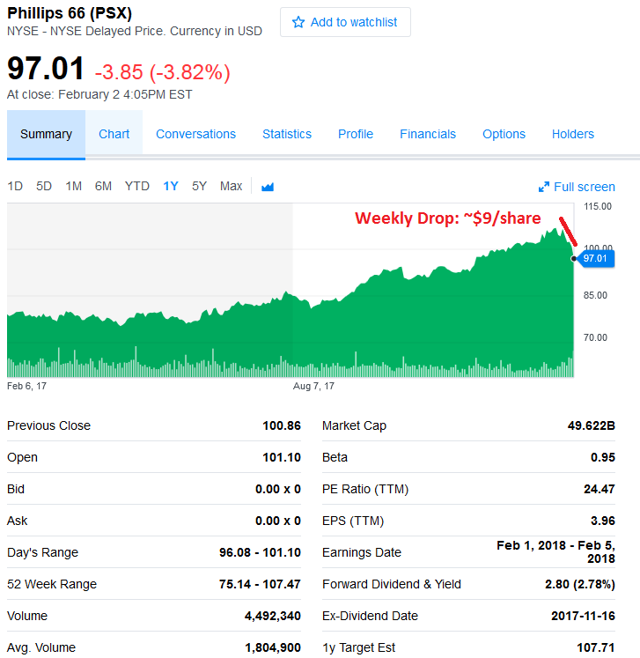
Task: Choose the 6M chart range
Action: [103, 186]
